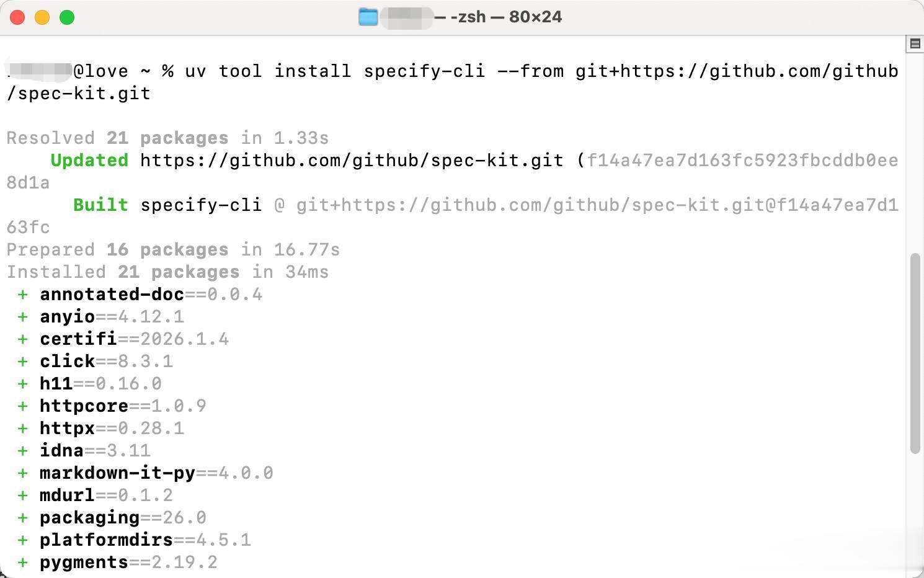Click the green plus sign beside anyio
Viewport: 924px width, 578px height.
coord(23,317)
